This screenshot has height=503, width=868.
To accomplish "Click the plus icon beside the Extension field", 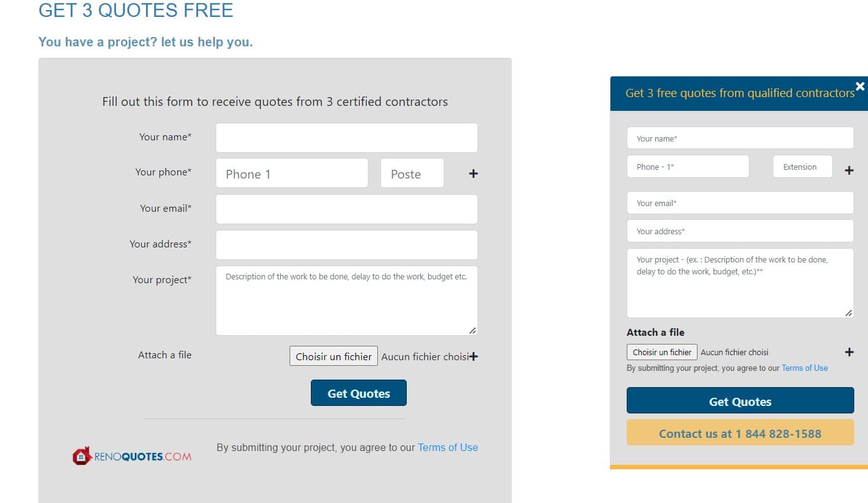I will [849, 170].
